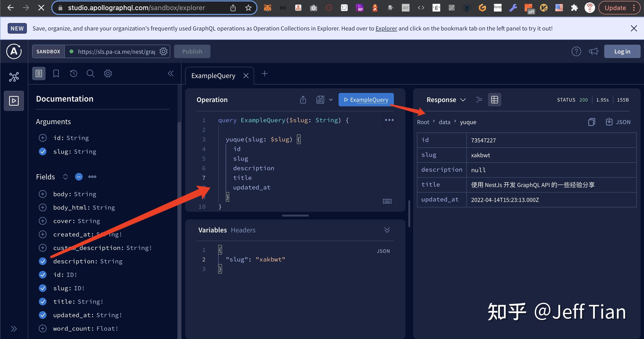644x339 pixels.
Task: Collapse the Variables panel chevron
Action: pyautogui.click(x=387, y=230)
